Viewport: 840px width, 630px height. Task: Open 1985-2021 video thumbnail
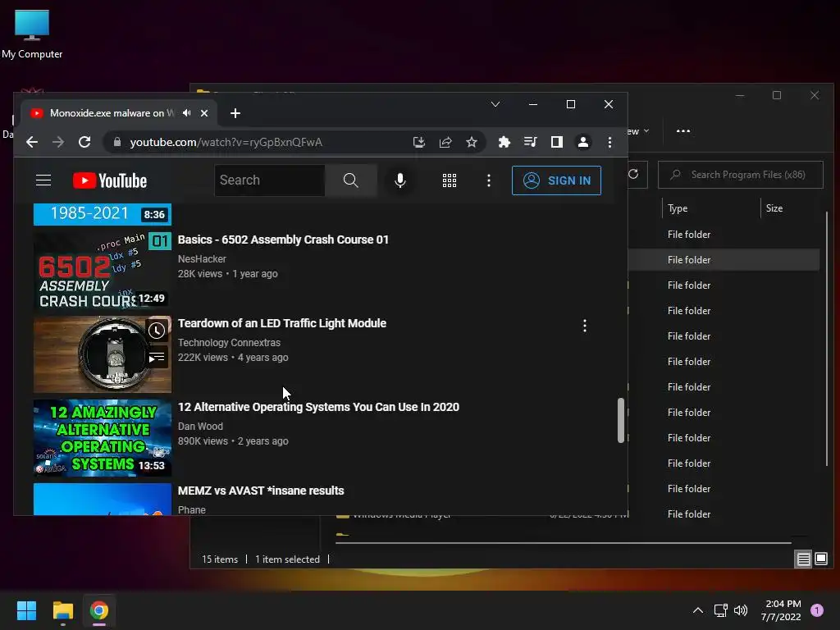(x=103, y=214)
